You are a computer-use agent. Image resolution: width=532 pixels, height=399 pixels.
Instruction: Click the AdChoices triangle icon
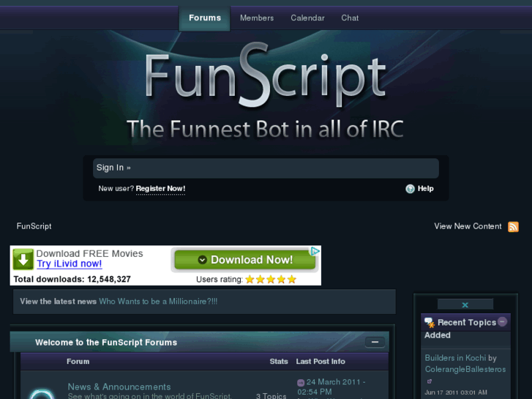315,251
